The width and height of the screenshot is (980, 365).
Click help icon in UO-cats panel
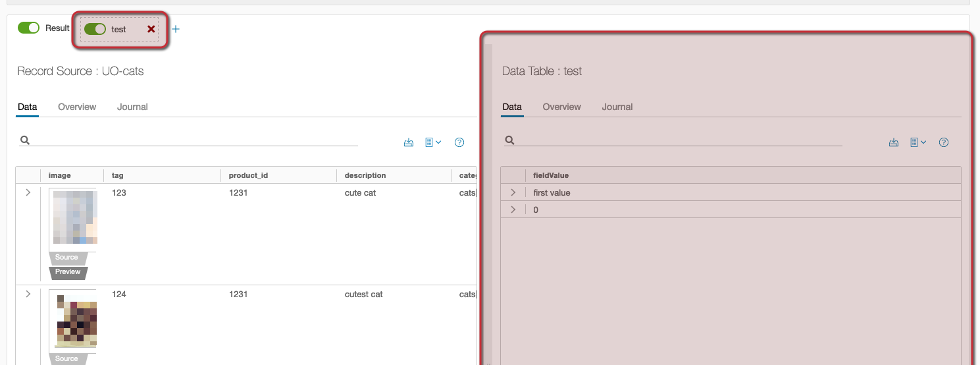point(459,142)
